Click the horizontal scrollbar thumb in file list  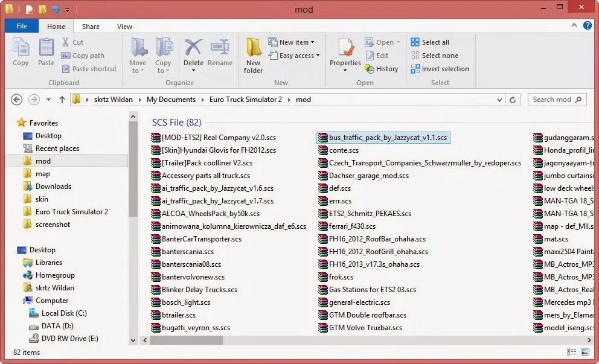point(187,340)
